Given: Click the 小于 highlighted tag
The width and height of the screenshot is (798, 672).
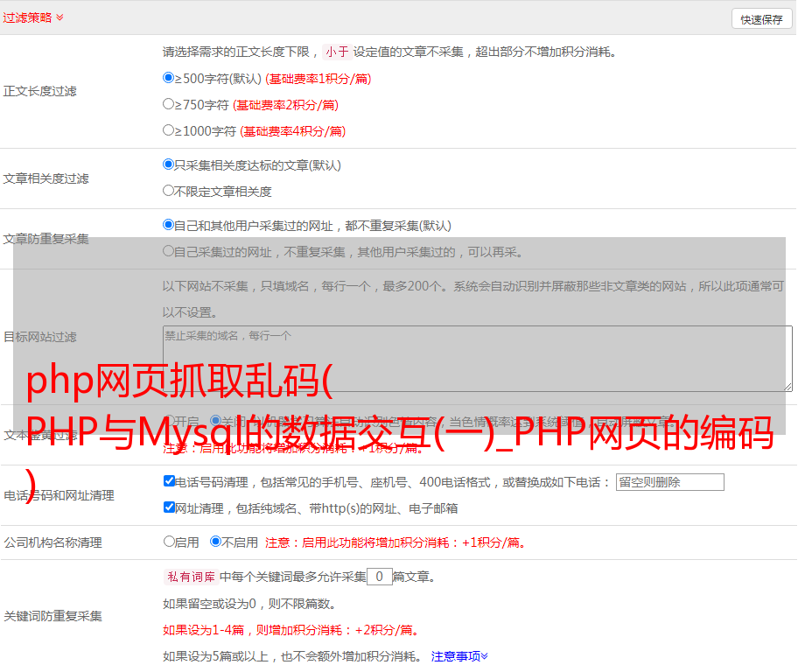Looking at the screenshot, I should click(337, 52).
